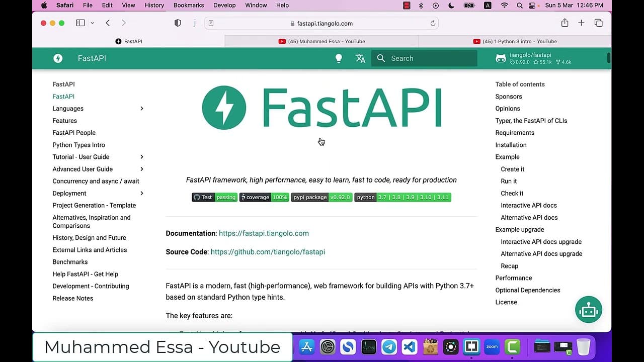
Task: Open Zoom from the Dock
Action: coord(492,347)
